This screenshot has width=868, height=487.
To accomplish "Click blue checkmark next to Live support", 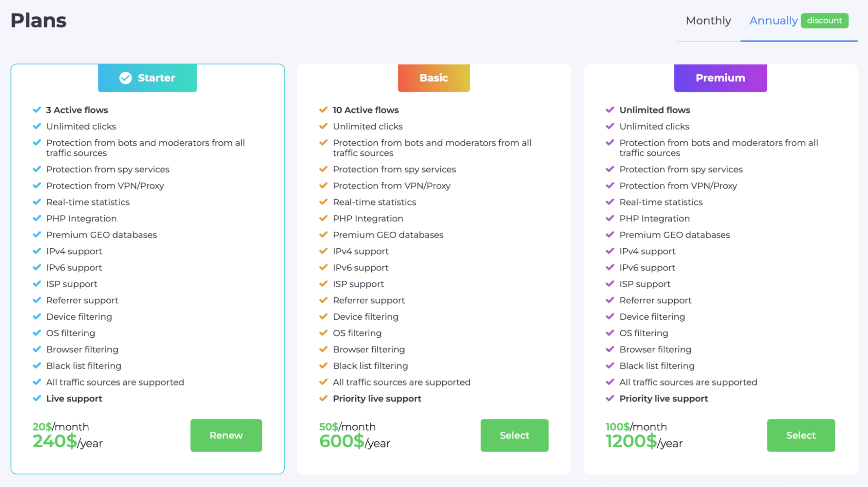I will click(37, 398).
